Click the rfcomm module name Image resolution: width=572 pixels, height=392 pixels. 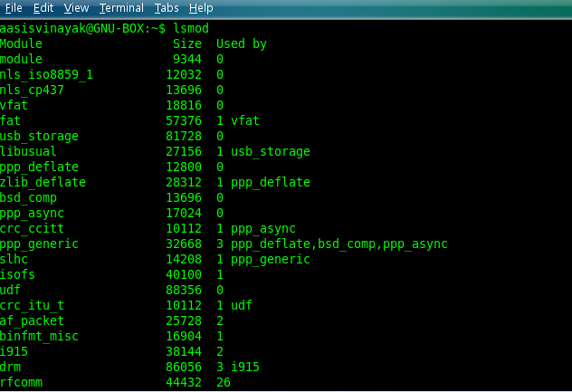click(x=21, y=382)
